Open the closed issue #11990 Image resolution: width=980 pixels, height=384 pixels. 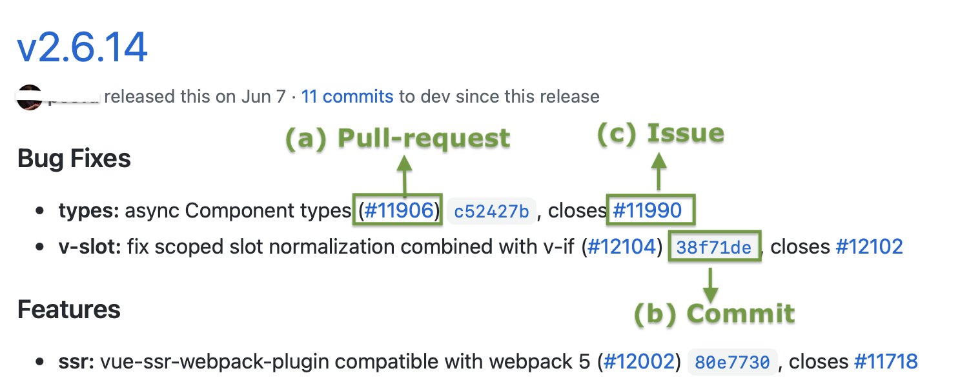pos(647,210)
